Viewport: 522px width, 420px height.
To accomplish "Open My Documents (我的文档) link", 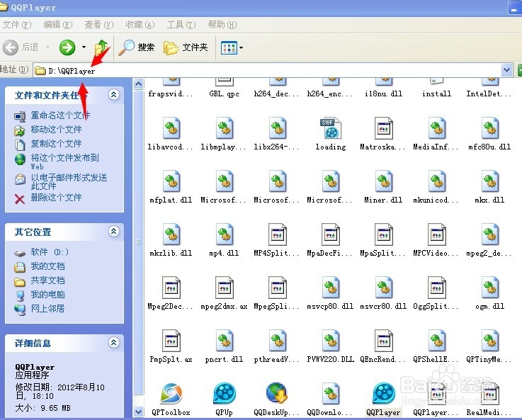I will pos(40,266).
